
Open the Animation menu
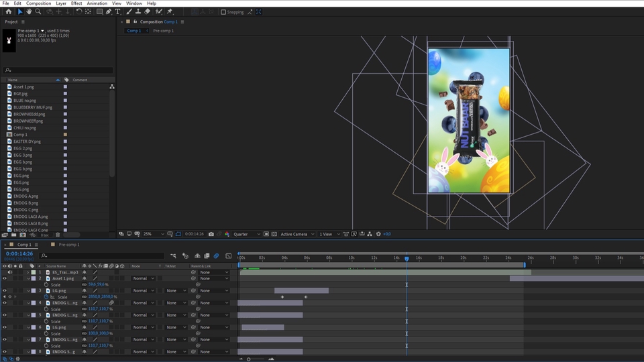point(97,3)
